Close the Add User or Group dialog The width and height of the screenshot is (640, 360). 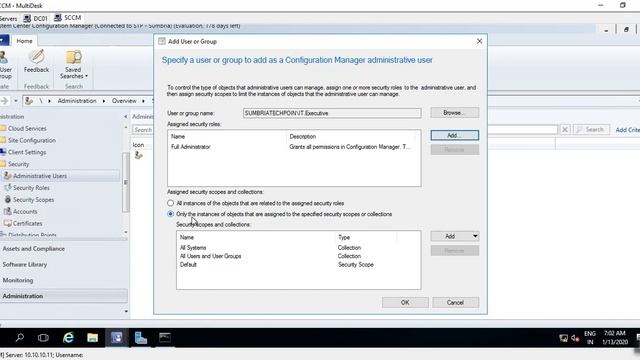coord(479,41)
